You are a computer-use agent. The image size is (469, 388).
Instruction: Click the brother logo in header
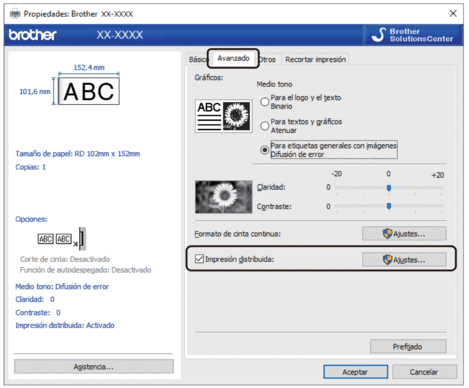(x=33, y=35)
